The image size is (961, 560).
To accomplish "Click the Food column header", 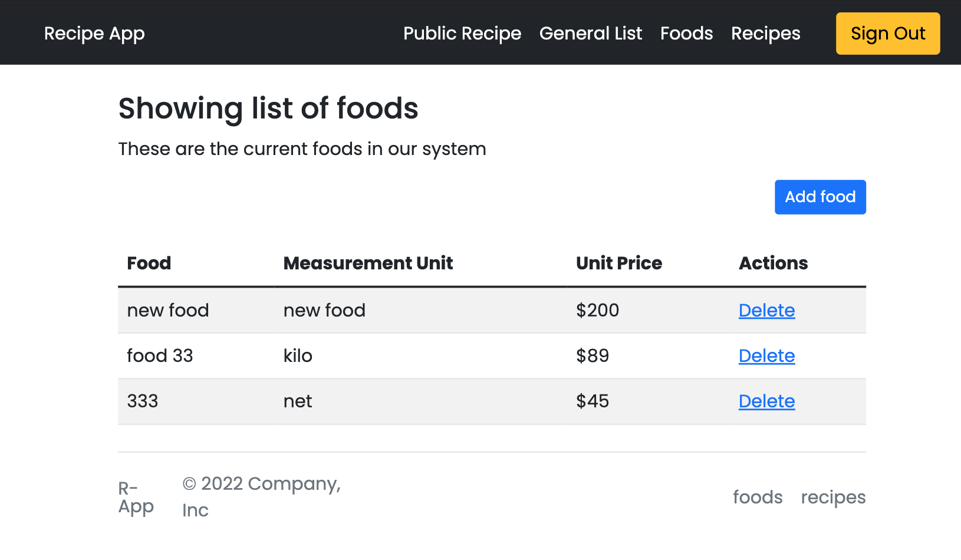I will point(149,263).
